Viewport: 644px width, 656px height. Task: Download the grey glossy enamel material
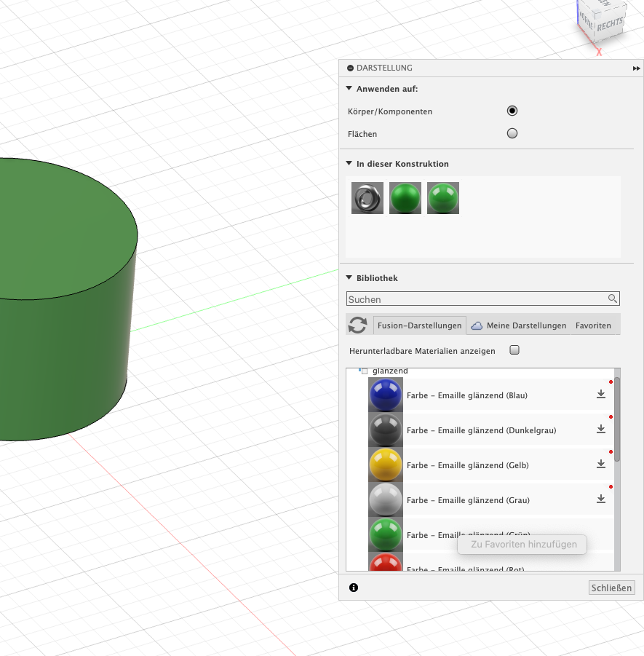point(601,499)
